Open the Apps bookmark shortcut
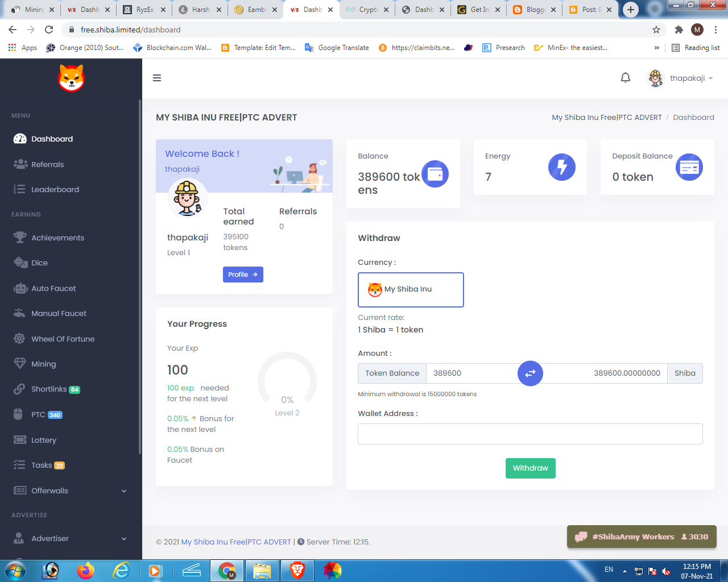The width and height of the screenshot is (728, 582). pyautogui.click(x=23, y=48)
